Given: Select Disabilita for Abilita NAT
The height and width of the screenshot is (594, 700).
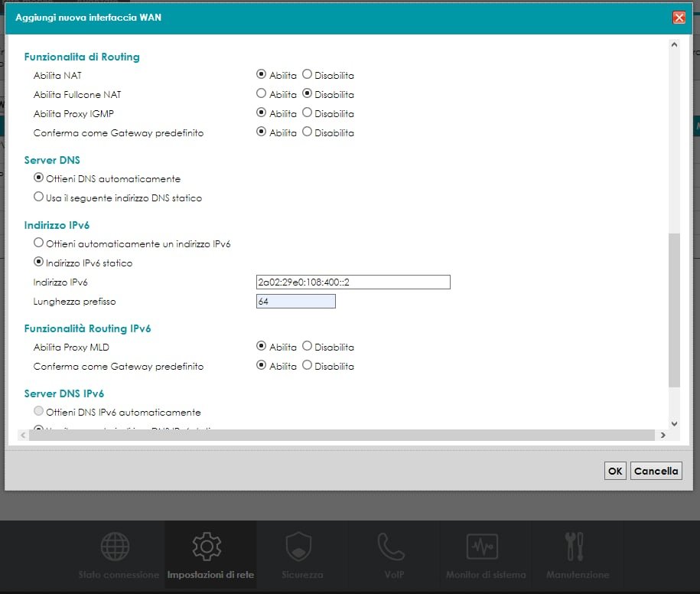Looking at the screenshot, I should pos(308,75).
